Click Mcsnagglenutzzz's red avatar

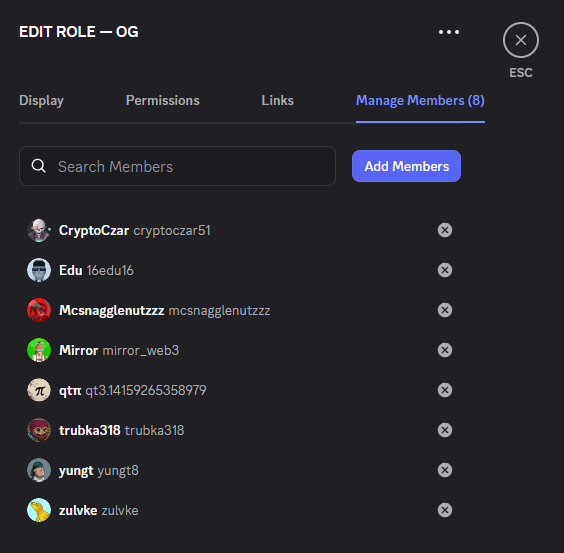click(x=39, y=310)
